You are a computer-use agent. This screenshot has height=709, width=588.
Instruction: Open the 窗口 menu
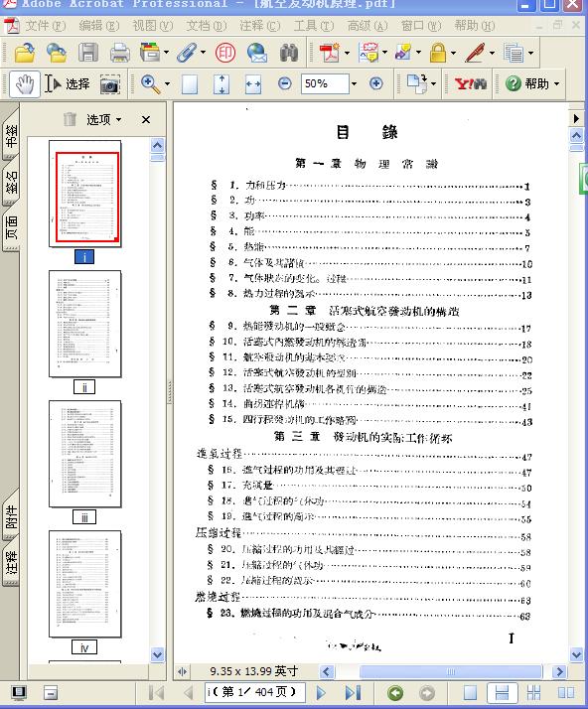pos(421,26)
